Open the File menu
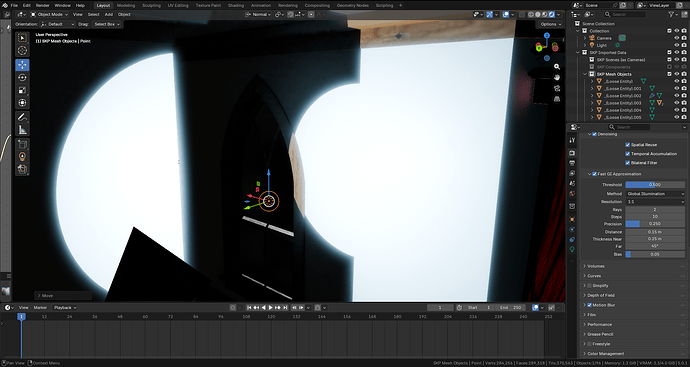Viewport: 690px width, 367px height. click(14, 5)
